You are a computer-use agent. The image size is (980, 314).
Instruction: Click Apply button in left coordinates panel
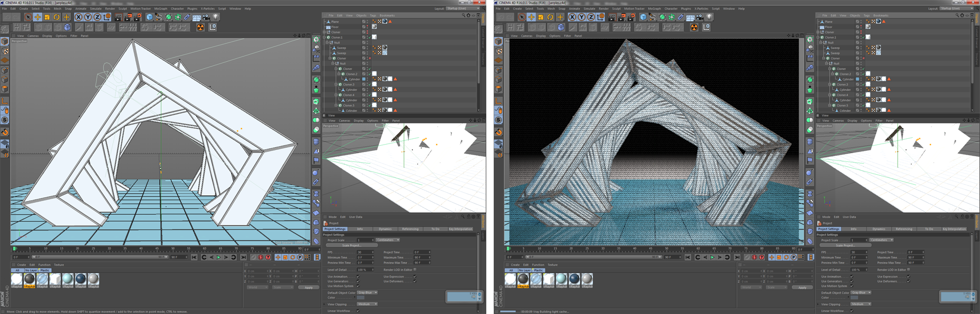pyautogui.click(x=309, y=288)
